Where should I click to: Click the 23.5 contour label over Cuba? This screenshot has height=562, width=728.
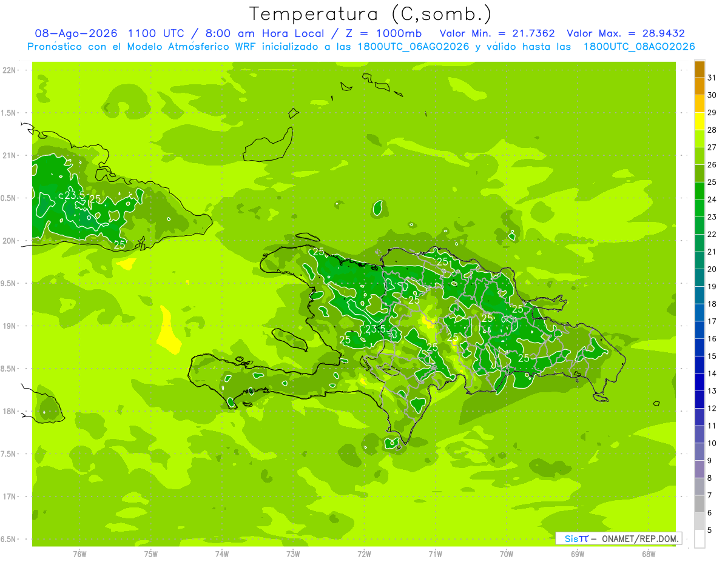click(75, 195)
